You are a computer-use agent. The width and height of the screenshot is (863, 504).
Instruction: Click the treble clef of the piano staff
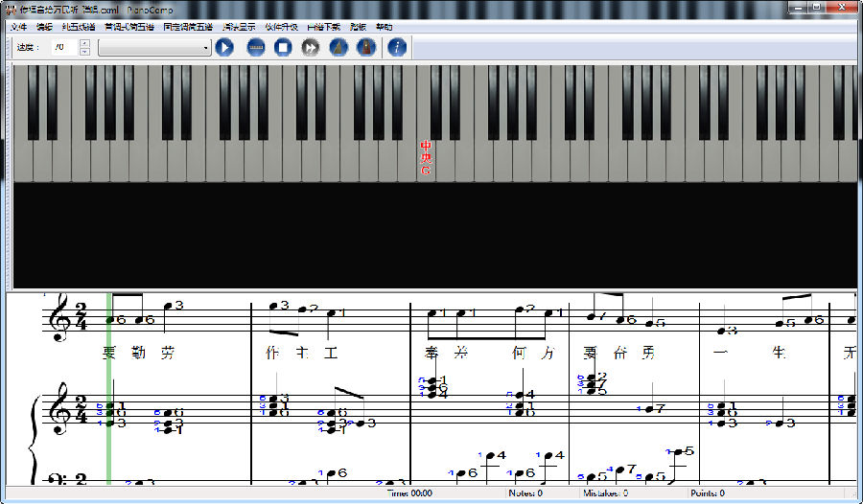[58, 408]
